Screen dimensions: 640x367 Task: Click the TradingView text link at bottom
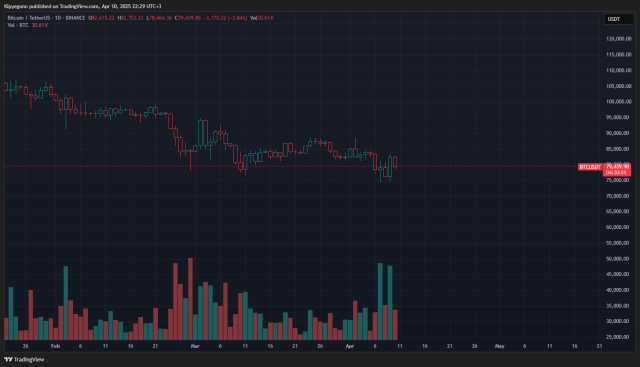pos(29,360)
